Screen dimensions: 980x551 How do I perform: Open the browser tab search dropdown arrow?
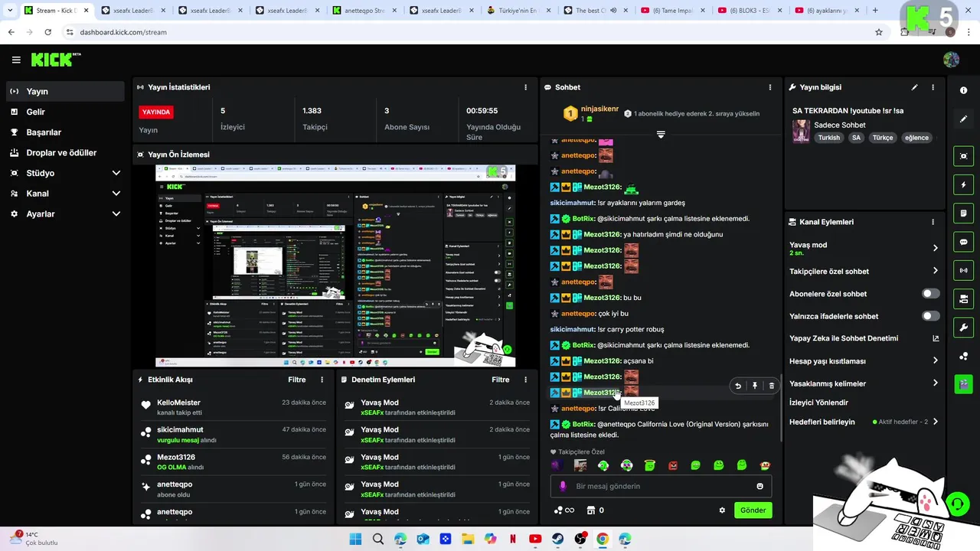point(9,11)
